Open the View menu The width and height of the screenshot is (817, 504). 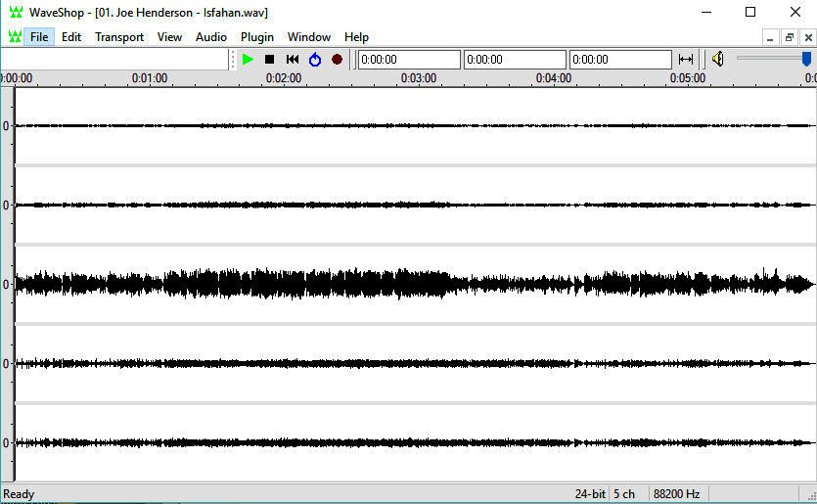pos(170,37)
